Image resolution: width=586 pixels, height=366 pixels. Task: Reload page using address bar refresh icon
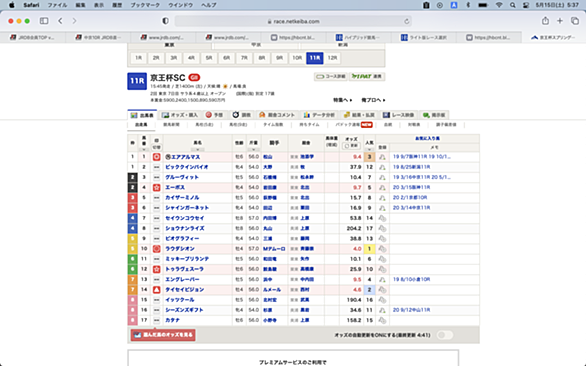[407, 21]
